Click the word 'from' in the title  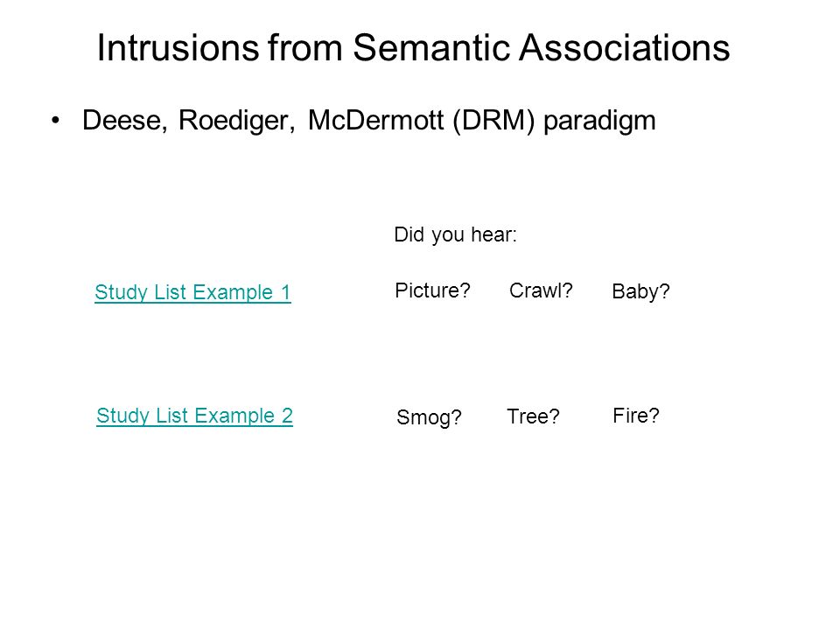(x=305, y=47)
